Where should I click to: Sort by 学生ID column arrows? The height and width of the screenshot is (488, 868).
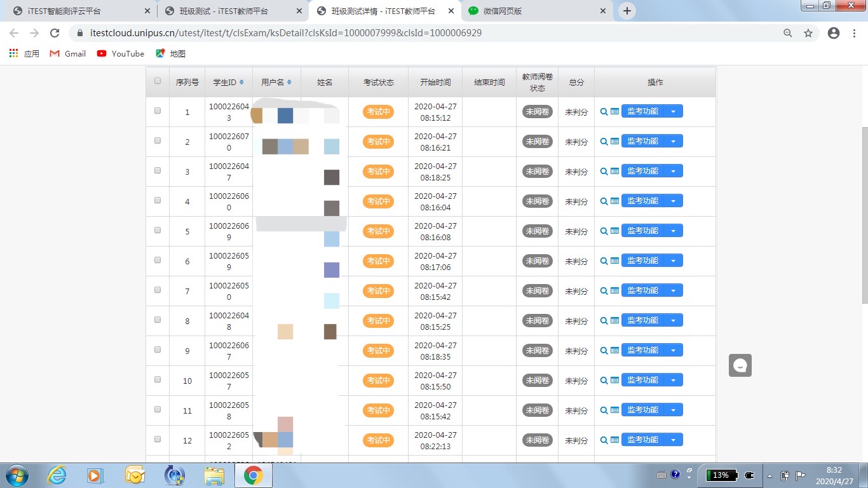tap(241, 83)
